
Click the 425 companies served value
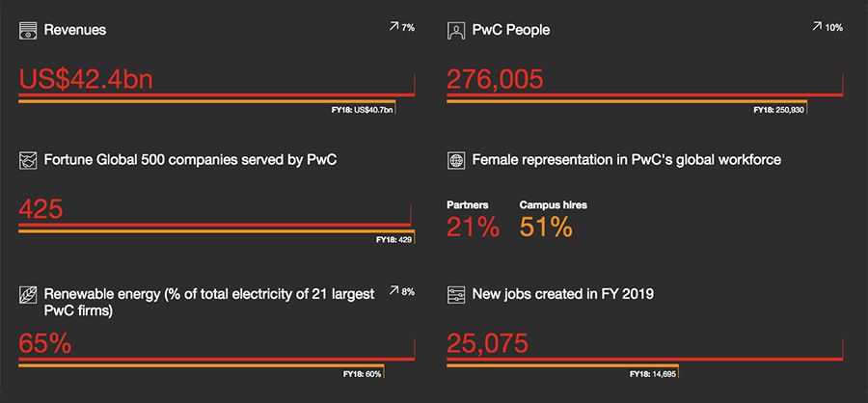41,210
